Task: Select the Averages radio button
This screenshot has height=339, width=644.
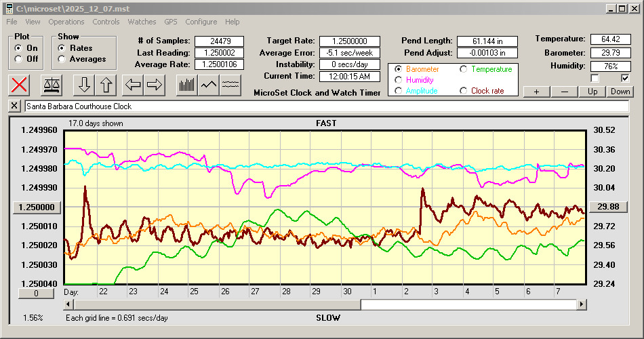Action: pos(62,59)
